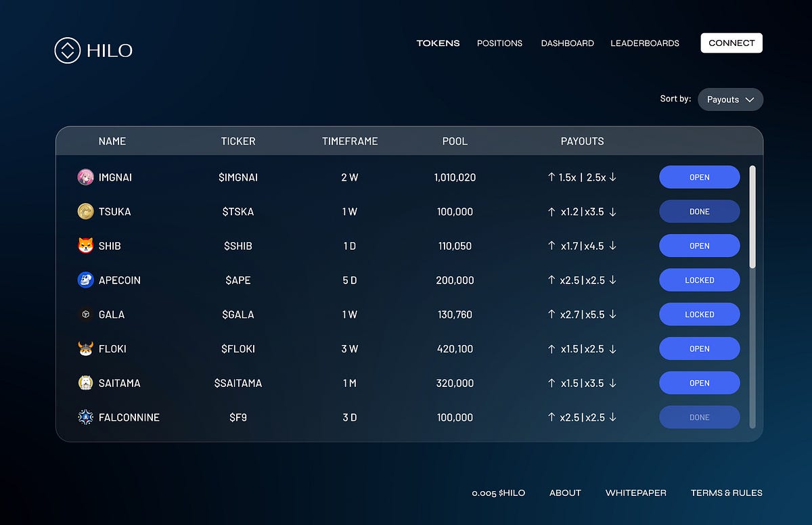
Task: Select the TSUKA coin icon
Action: (x=85, y=211)
